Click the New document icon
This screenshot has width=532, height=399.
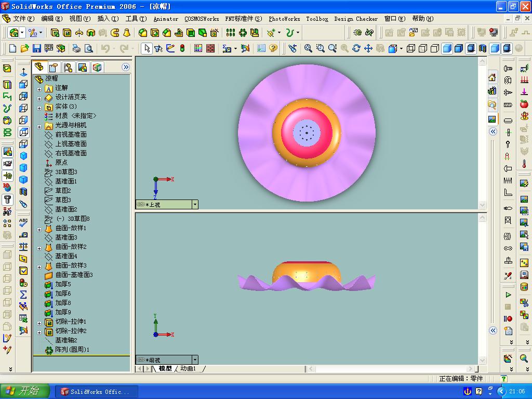(12, 48)
